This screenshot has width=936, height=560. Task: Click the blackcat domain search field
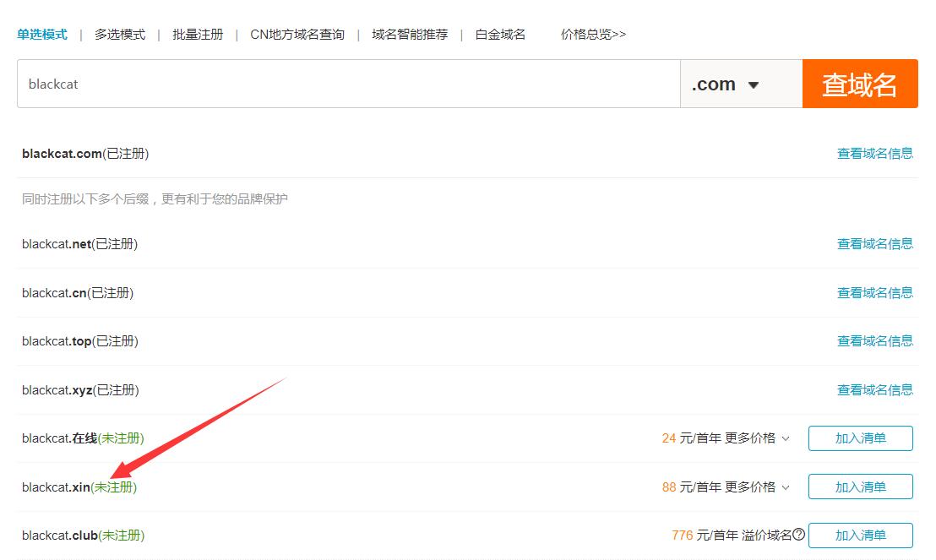point(348,84)
